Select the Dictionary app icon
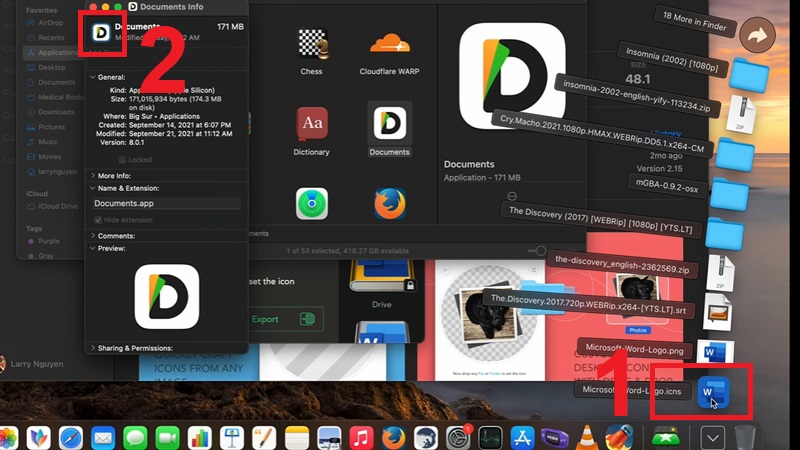Image resolution: width=800 pixels, height=450 pixels. (312, 124)
